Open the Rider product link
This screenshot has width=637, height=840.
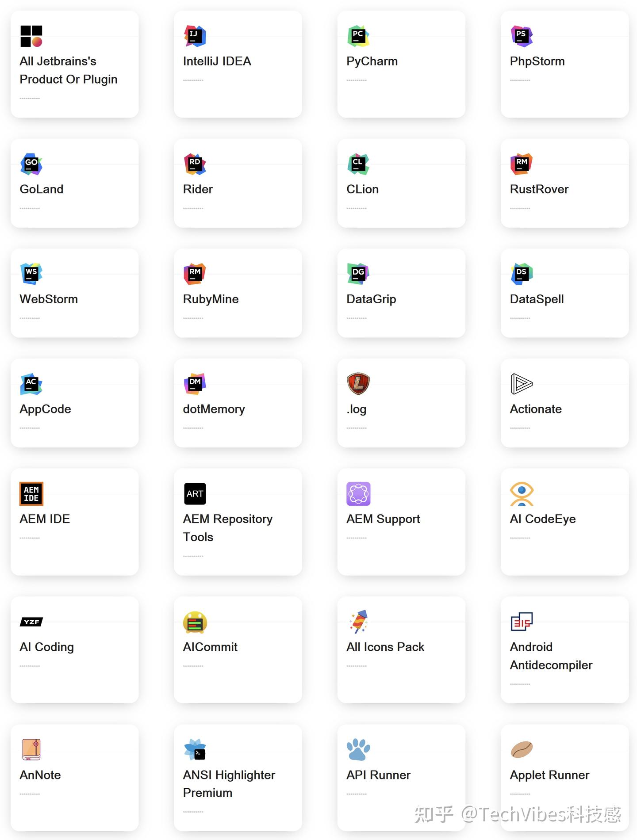[198, 189]
